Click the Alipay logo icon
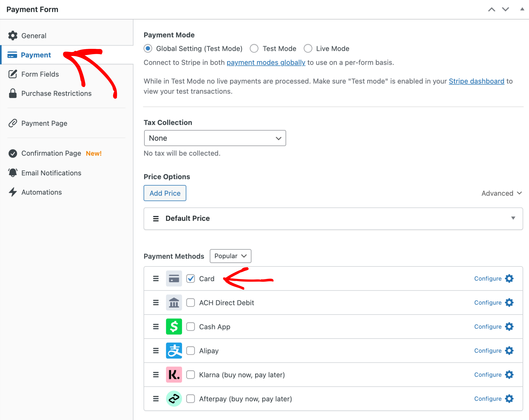529x420 pixels. (174, 351)
